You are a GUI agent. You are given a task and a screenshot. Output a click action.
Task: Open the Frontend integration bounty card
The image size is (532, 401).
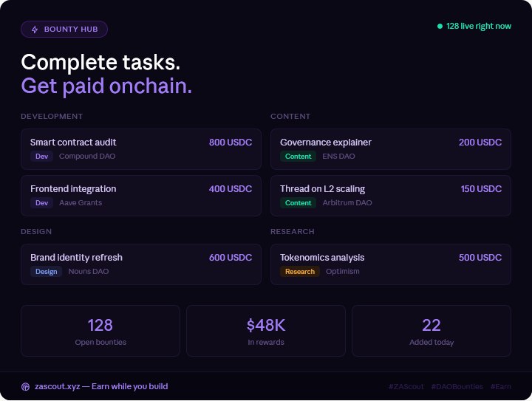point(141,196)
